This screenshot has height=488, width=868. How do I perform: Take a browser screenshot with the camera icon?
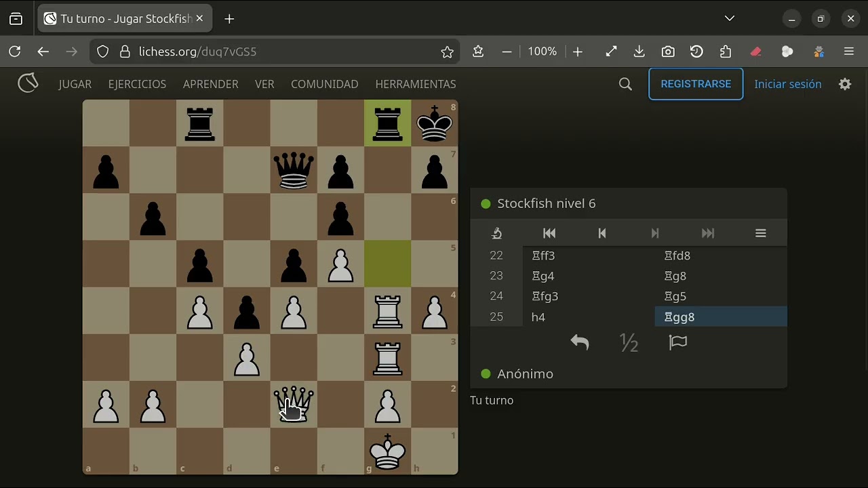pos(668,52)
